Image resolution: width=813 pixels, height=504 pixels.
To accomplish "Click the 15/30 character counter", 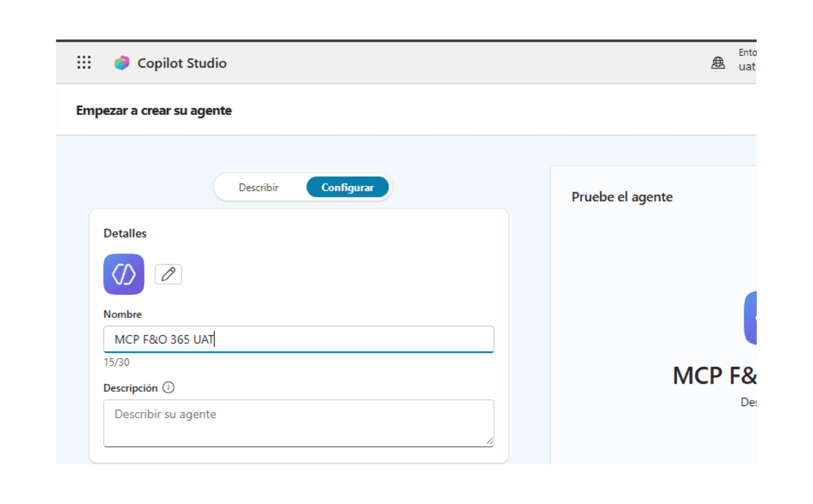I will click(117, 362).
